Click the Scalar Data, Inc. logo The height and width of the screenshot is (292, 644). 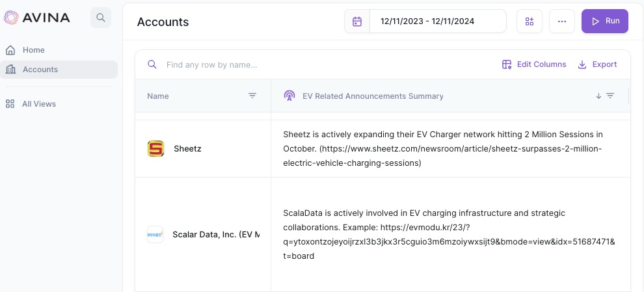(x=155, y=234)
